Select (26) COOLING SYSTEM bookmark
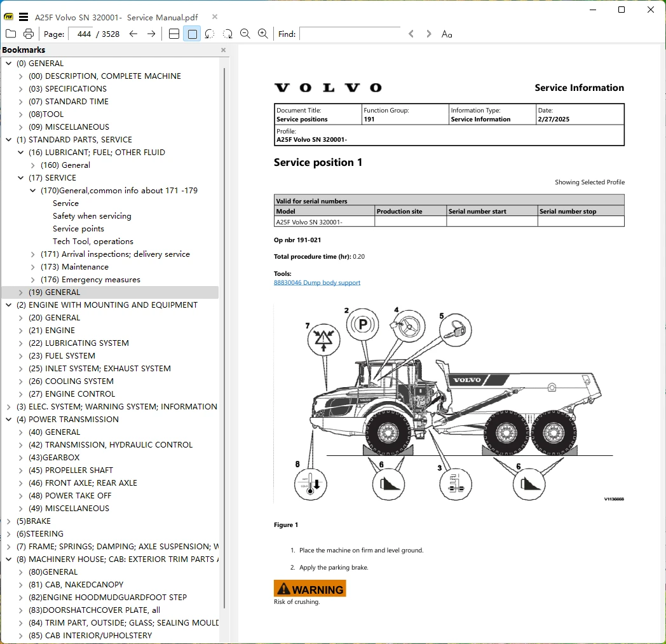This screenshot has height=644, width=666. click(x=71, y=381)
